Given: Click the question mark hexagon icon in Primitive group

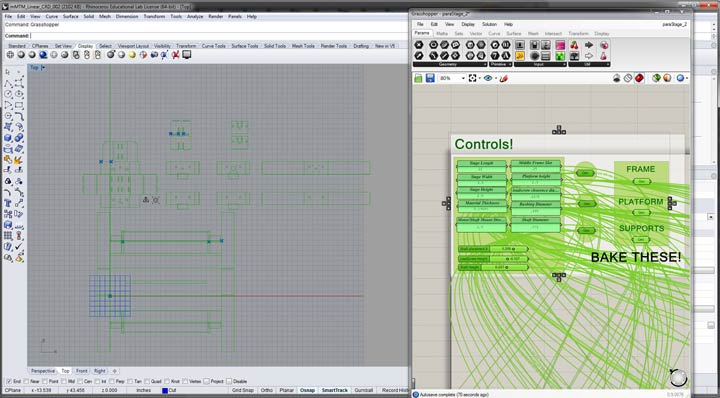Looking at the screenshot, I should (495, 56).
